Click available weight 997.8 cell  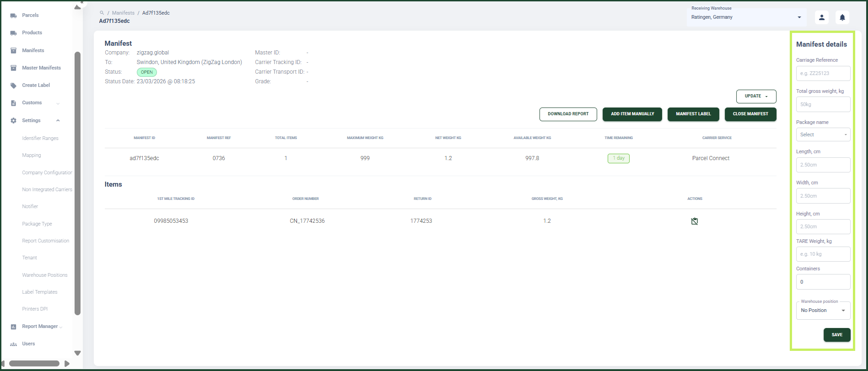pyautogui.click(x=532, y=158)
